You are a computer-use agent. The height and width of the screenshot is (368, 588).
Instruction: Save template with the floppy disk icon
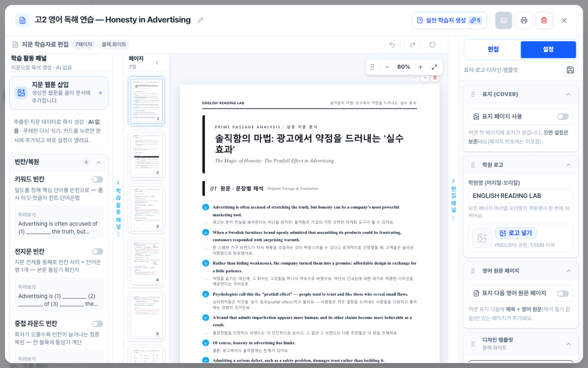(x=570, y=70)
